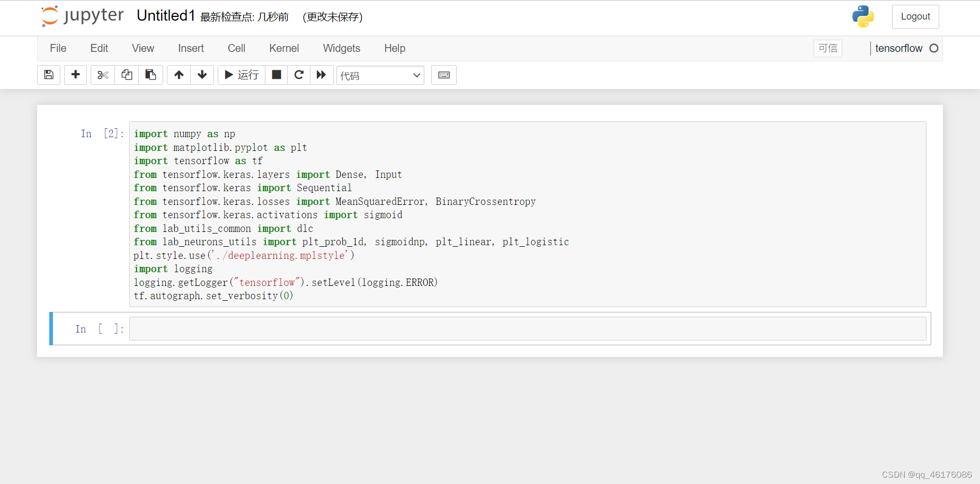Restart the kernel with the circular arrow icon
The height and width of the screenshot is (484, 980).
pyautogui.click(x=299, y=75)
